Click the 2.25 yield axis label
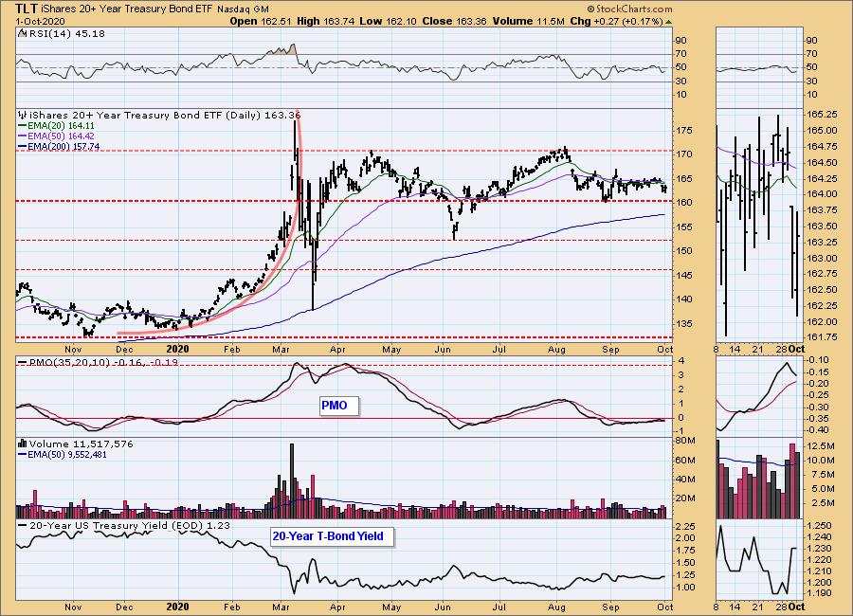The height and width of the screenshot is (616, 853). coord(685,526)
